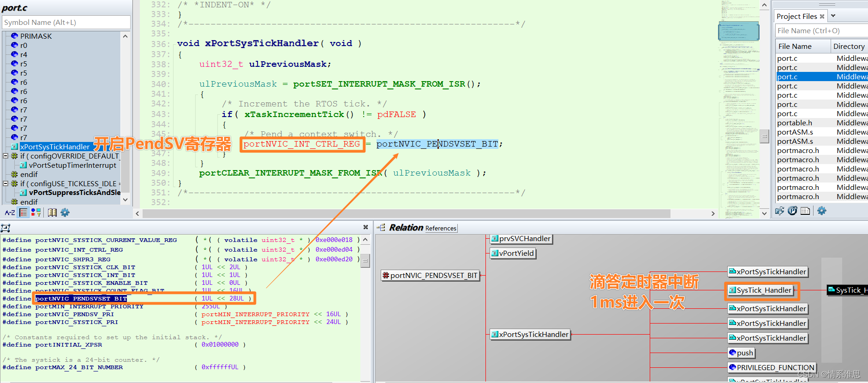Focus the Symbol Name (Alt+L) search field

click(66, 22)
